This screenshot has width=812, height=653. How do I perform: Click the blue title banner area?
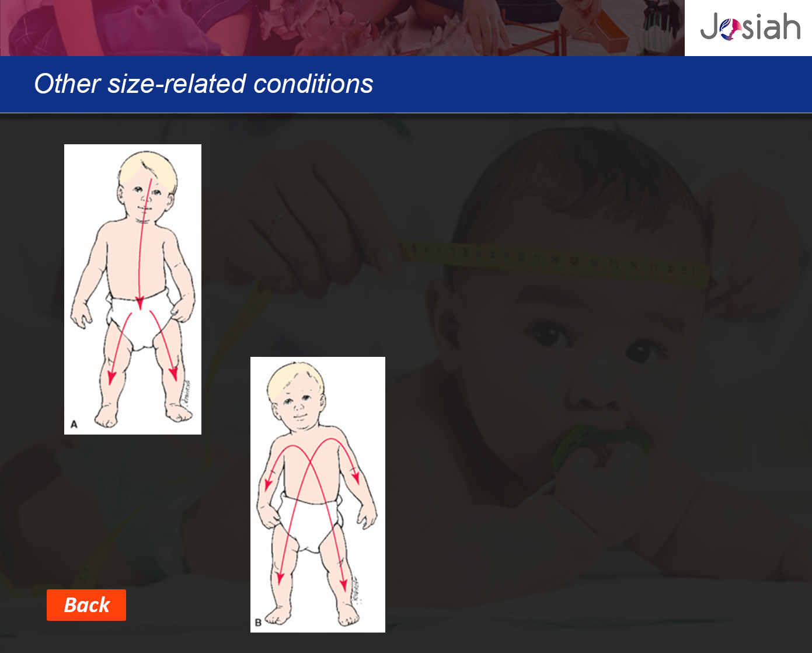pyautogui.click(x=406, y=84)
